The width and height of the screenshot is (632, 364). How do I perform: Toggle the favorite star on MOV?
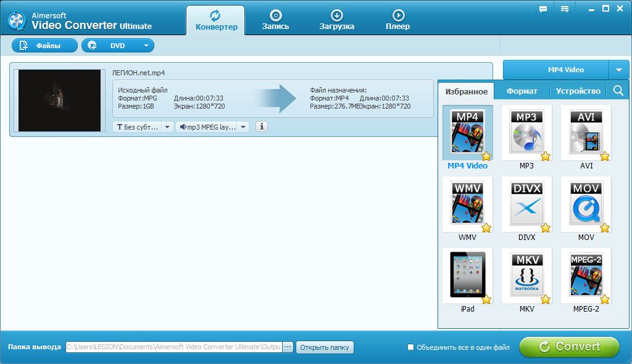(605, 228)
